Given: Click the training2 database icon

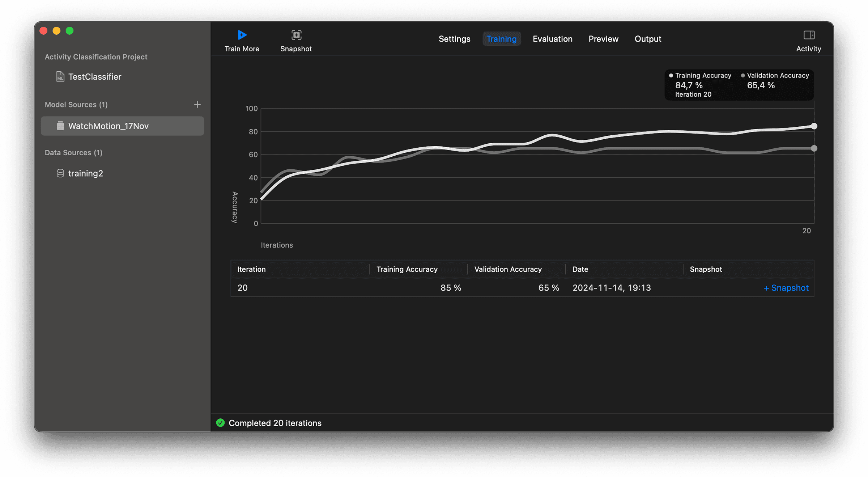Looking at the screenshot, I should point(60,173).
